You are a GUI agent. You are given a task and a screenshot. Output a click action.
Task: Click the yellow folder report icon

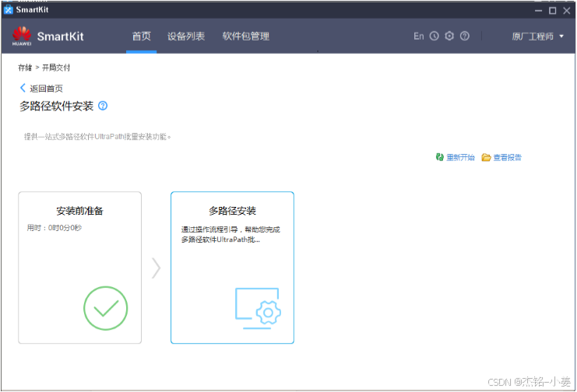[x=486, y=157]
